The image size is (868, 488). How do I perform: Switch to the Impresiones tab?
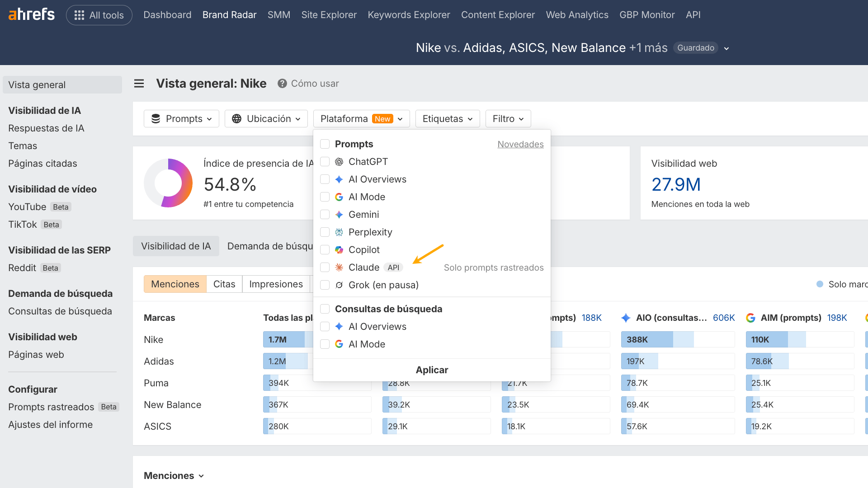coord(276,284)
